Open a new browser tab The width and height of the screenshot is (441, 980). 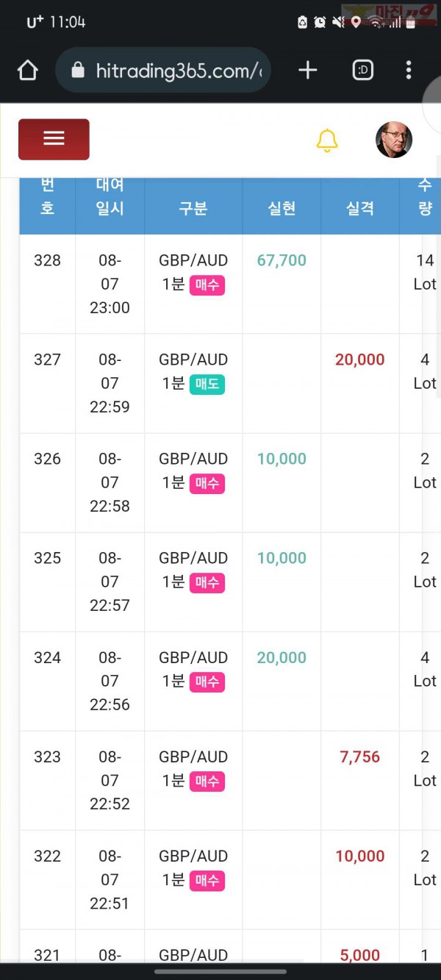[x=308, y=70]
